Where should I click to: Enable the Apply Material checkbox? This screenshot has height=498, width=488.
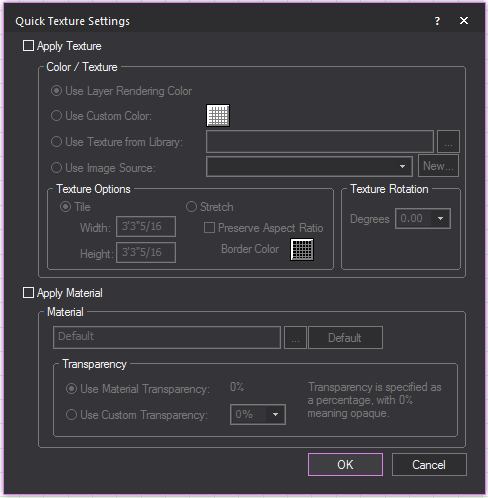tap(28, 293)
